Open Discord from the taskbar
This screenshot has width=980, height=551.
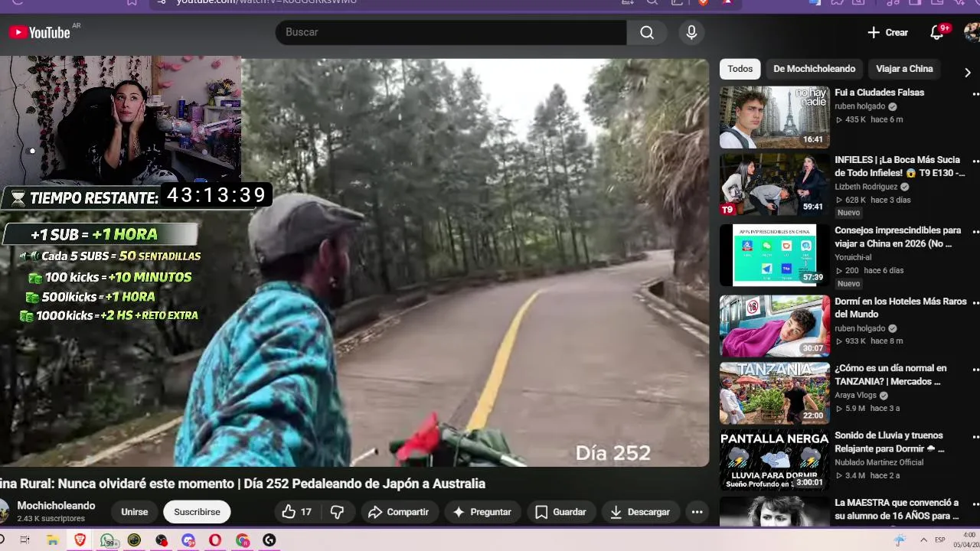(188, 540)
